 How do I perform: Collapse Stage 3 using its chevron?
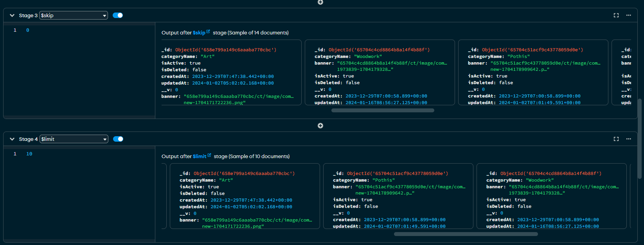pos(12,15)
